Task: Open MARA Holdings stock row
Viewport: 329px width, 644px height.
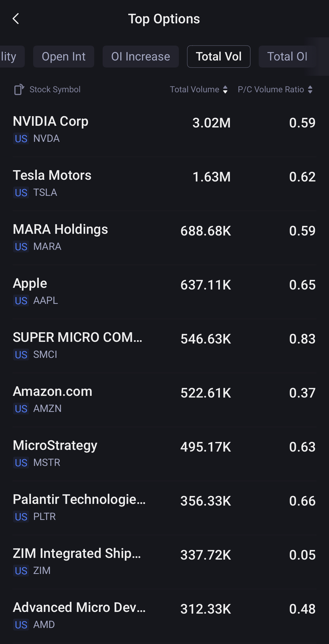Action: tap(164, 237)
